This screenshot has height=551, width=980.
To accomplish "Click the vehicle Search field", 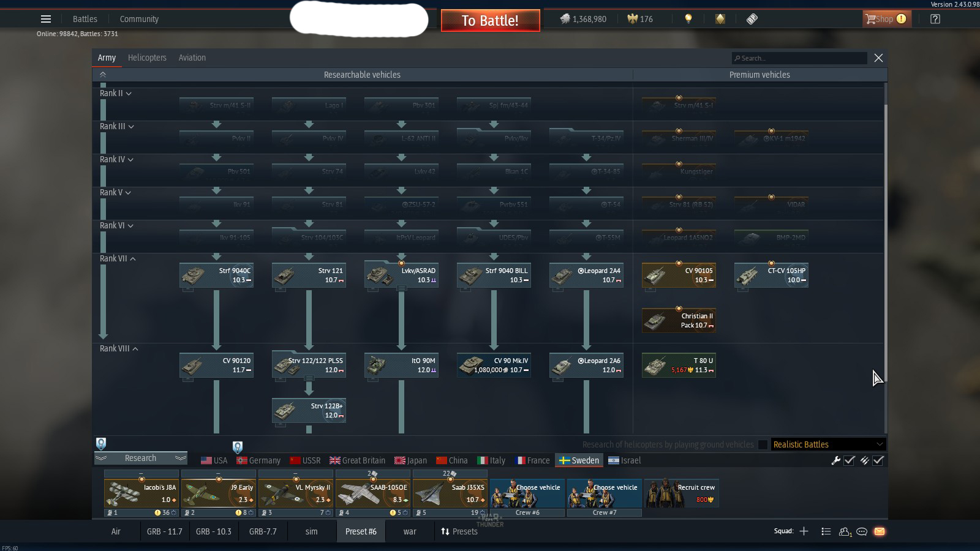I will click(x=799, y=58).
